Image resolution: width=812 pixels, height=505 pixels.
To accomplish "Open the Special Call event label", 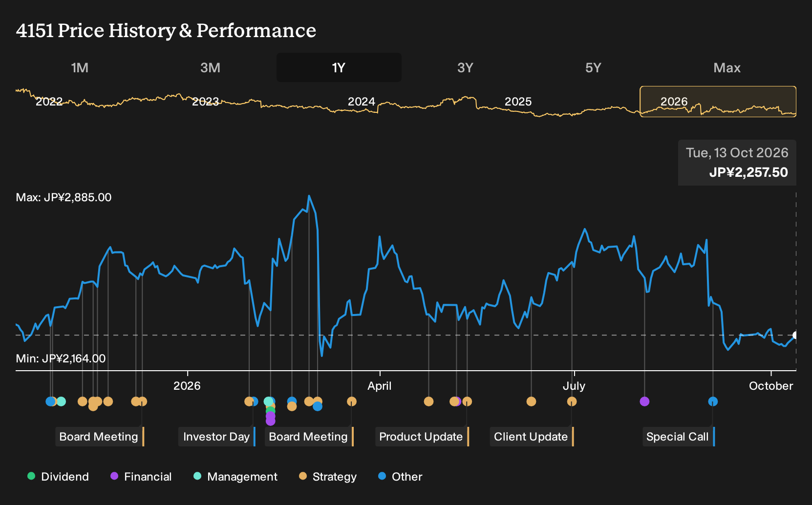I will click(679, 437).
